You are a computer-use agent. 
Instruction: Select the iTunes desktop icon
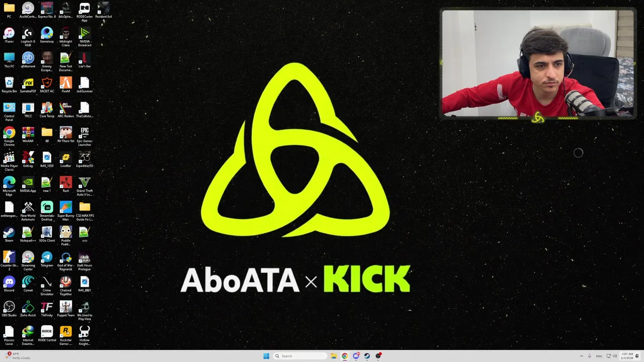9,35
